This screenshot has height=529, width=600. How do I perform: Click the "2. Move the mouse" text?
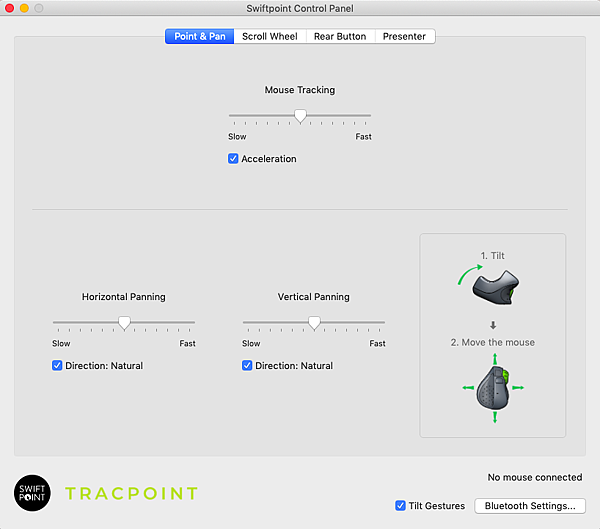(x=492, y=342)
